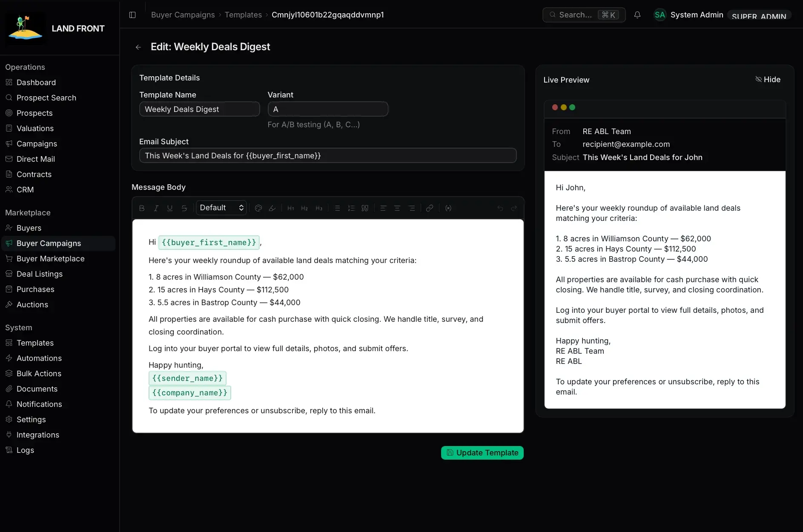Toggle italic formatting in the editor toolbar
This screenshot has height=532, width=803.
tap(156, 208)
